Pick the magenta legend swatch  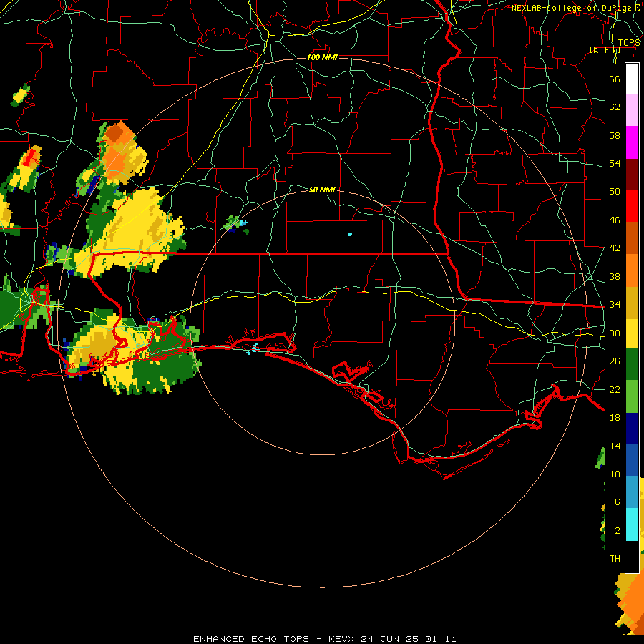[632, 142]
